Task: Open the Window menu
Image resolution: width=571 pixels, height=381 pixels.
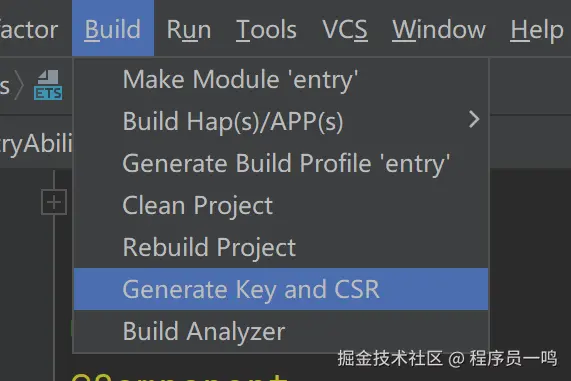Action: (x=439, y=28)
